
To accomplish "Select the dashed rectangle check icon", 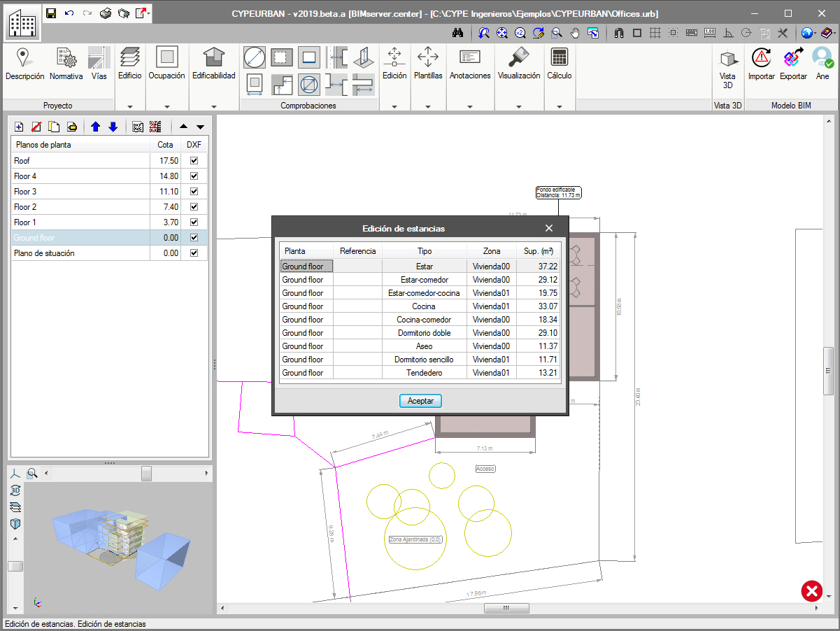I will [x=281, y=57].
